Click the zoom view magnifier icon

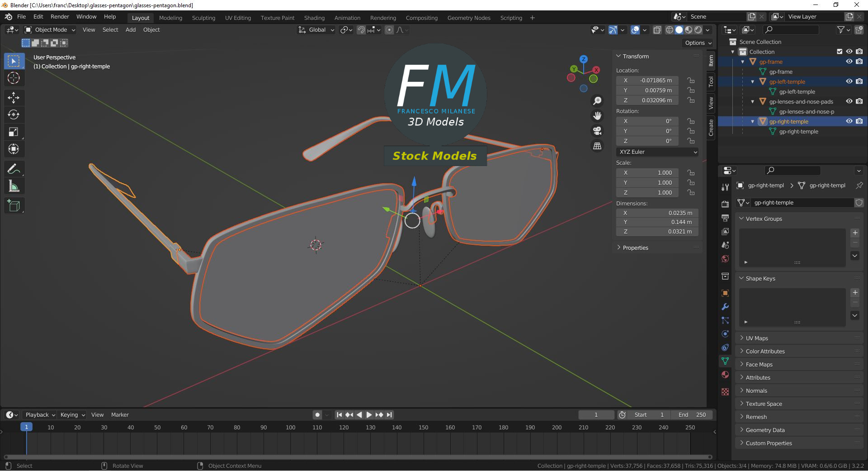pyautogui.click(x=597, y=101)
